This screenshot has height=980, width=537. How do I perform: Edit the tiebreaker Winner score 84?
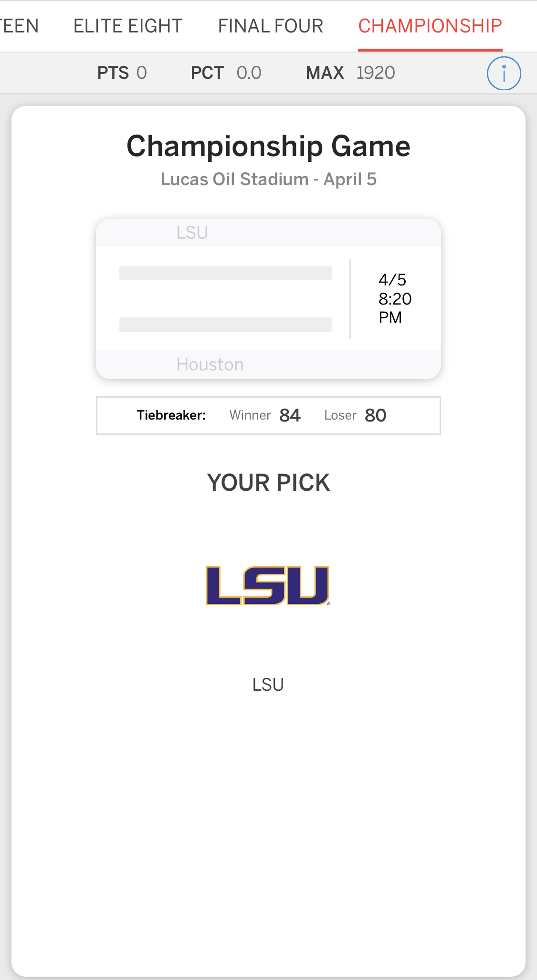(290, 415)
